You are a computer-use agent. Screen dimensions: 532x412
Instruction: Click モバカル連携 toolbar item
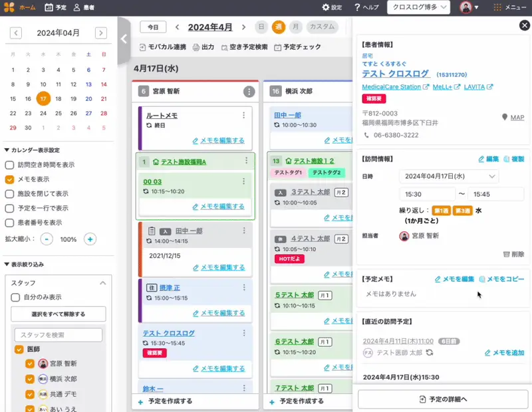click(x=162, y=47)
